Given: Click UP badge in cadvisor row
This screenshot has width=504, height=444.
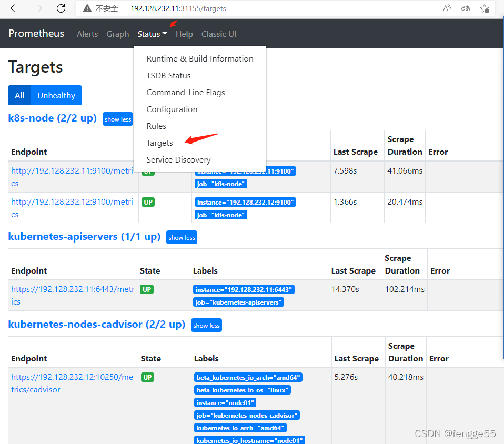Looking at the screenshot, I should pyautogui.click(x=147, y=377).
